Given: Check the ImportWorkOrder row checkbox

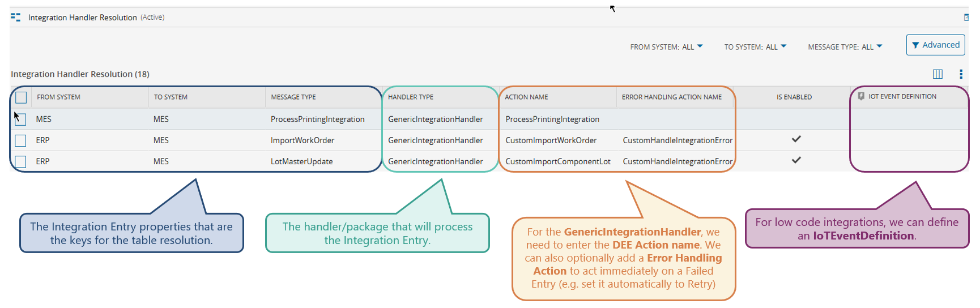Looking at the screenshot, I should (21, 140).
